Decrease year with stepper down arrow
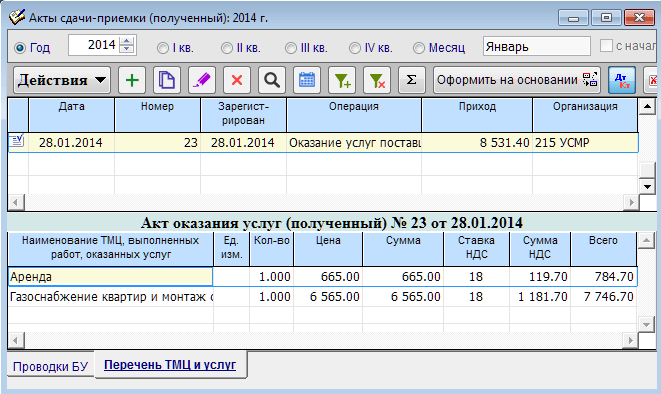Image resolution: width=661 pixels, height=394 pixels. tap(126, 48)
